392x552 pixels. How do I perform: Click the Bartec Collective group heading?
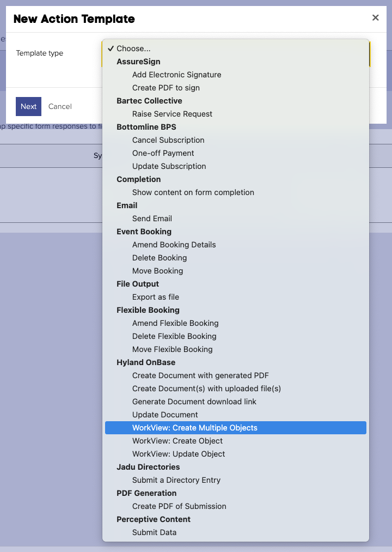149,101
